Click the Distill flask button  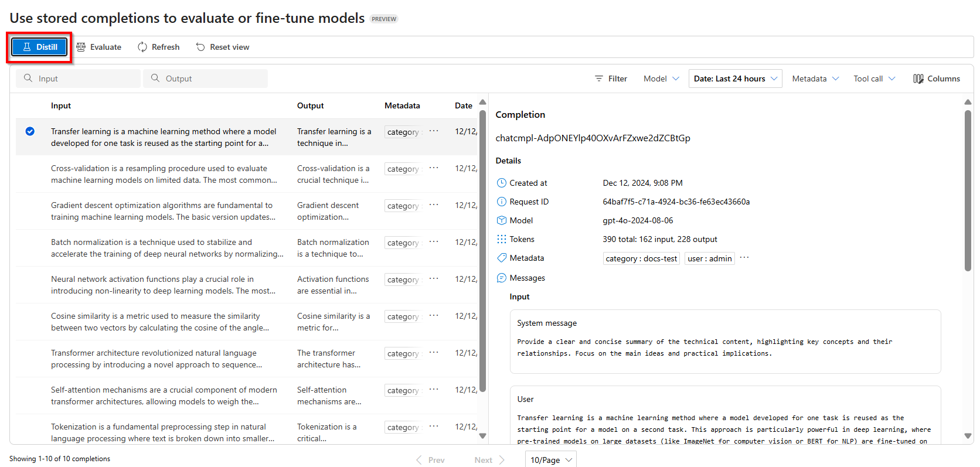[40, 47]
